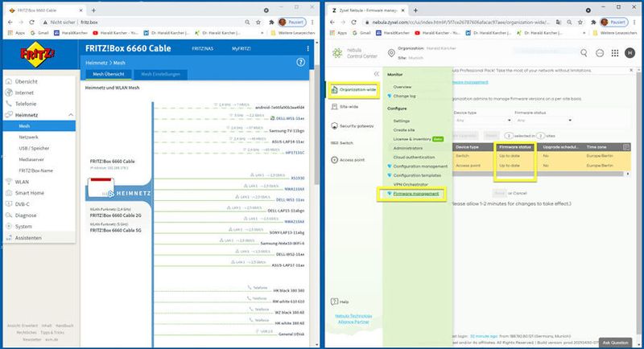Open table column settings icon in Nebula table header
This screenshot has height=349, width=644.
point(626,147)
